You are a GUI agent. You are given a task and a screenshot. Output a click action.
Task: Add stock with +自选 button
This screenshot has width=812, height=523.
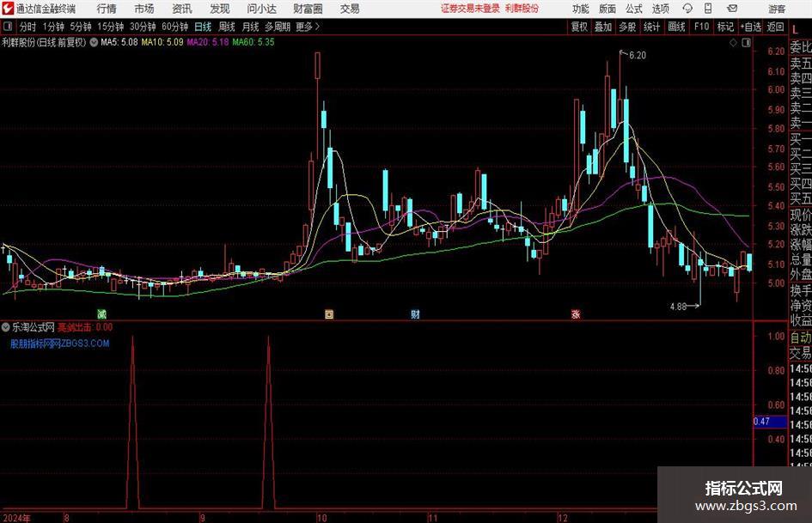point(750,27)
